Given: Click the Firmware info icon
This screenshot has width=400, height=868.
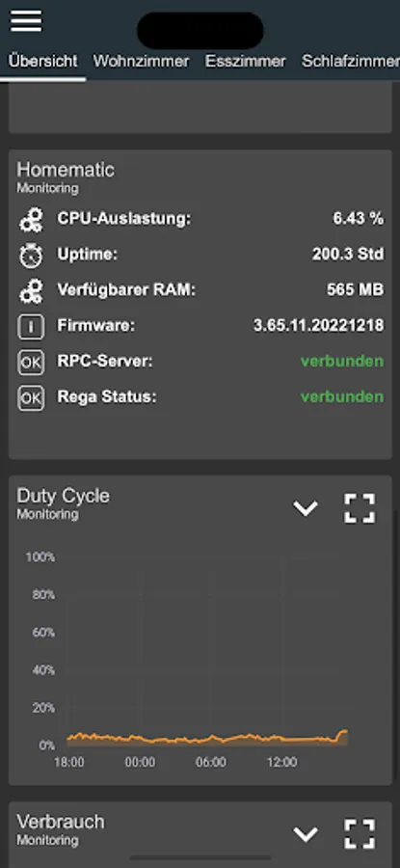Looking at the screenshot, I should tap(31, 326).
